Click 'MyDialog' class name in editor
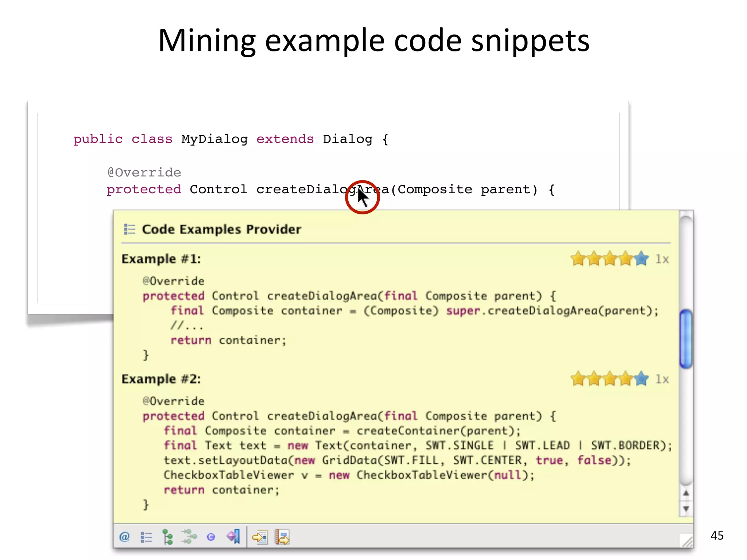Viewport: 747px width, 560px height. [x=214, y=139]
